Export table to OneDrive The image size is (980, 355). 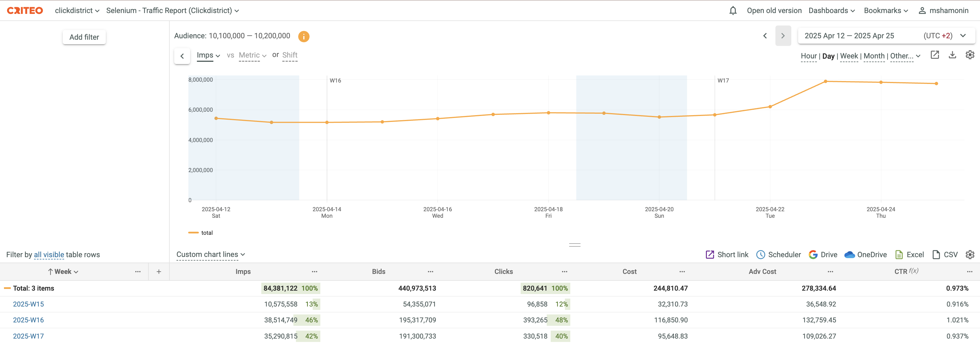tap(865, 255)
